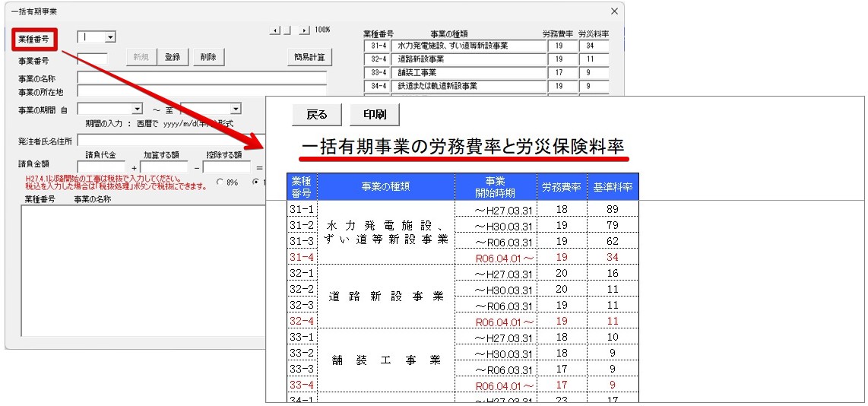The height and width of the screenshot is (406, 868).
Task: Click the 33-4 code cell in the dialog list
Action: pos(378,72)
